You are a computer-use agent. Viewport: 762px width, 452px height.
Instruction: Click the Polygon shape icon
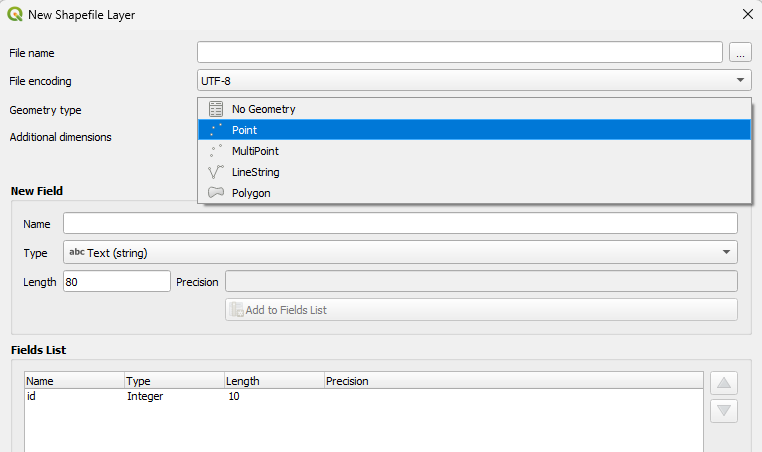point(216,192)
